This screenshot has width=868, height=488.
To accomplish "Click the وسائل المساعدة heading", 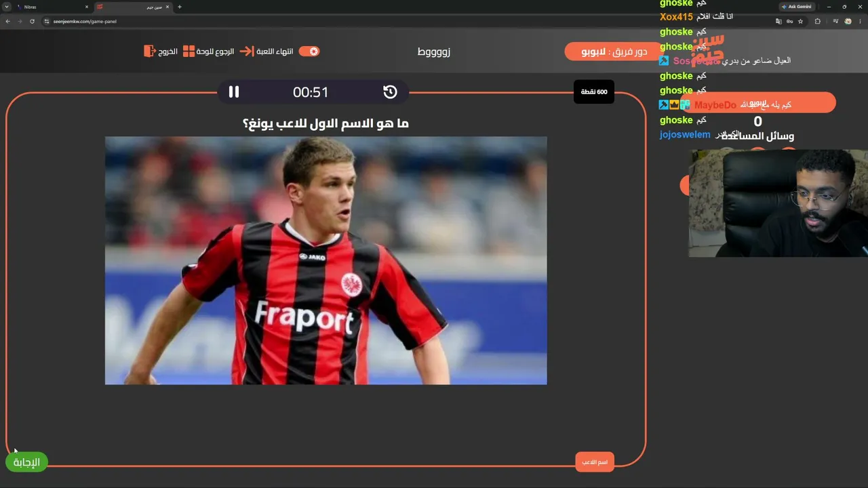I will point(757,136).
